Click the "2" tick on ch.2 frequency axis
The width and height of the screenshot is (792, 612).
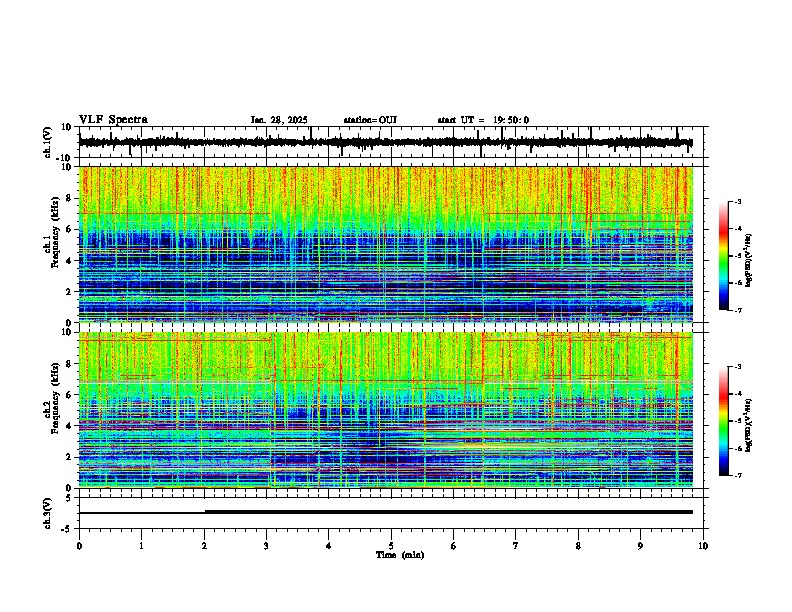point(69,457)
